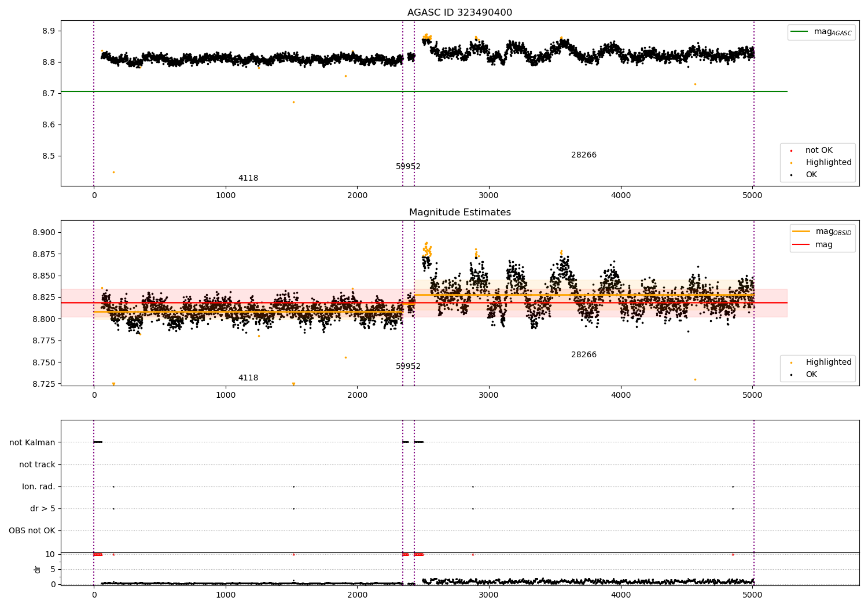Screen dimensions: 868x608
Task: Click the 8.800 y-axis tick label
Action: (x=43, y=319)
